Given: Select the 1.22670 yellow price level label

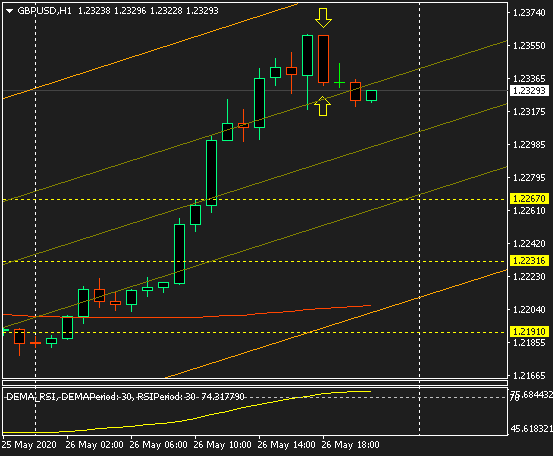Looking at the screenshot, I should [529, 199].
